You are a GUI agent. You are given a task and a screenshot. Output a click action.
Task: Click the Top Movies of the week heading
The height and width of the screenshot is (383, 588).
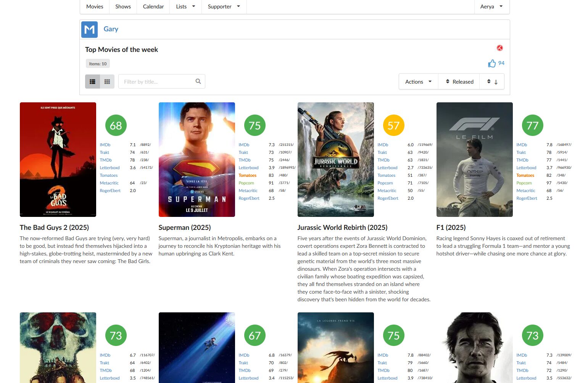click(x=121, y=50)
